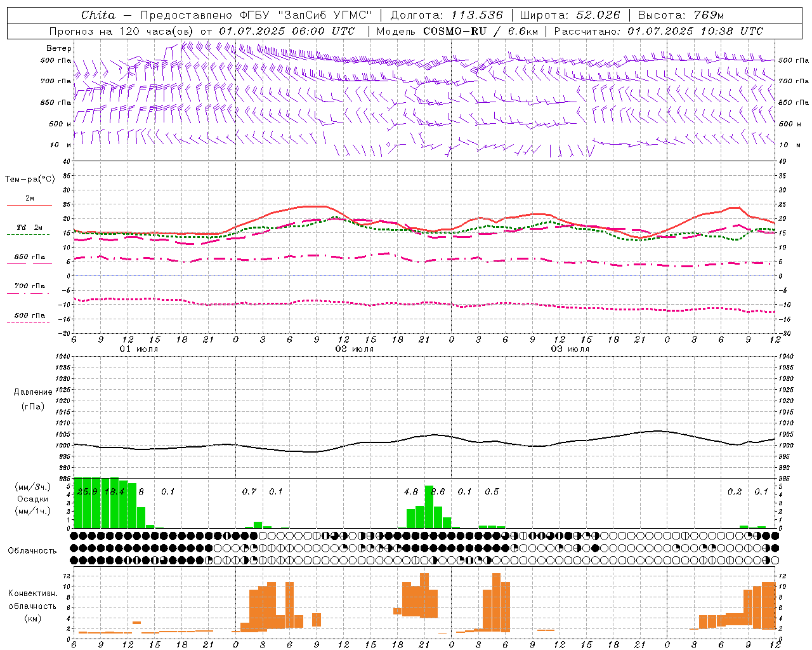
Task: Click the precipitation total "0.7"
Action: tap(249, 491)
